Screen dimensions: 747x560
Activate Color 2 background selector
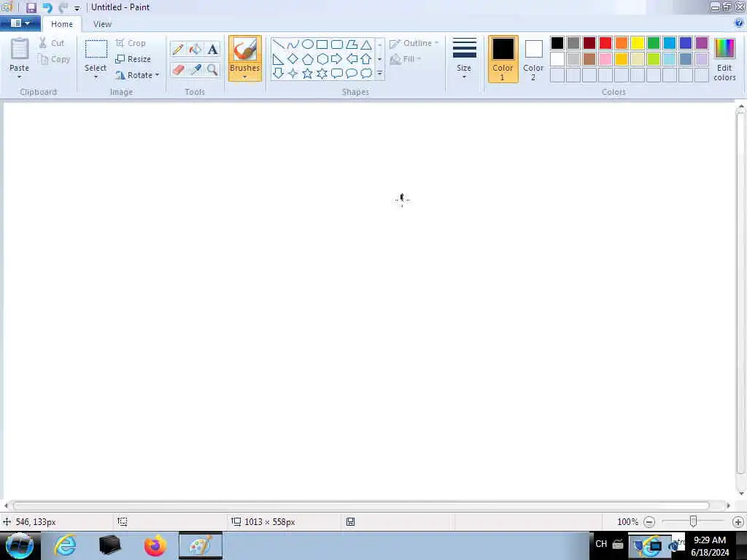click(x=533, y=58)
